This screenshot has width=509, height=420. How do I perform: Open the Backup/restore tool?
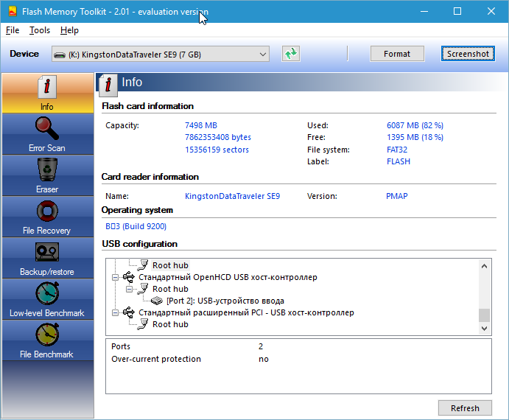click(x=48, y=258)
